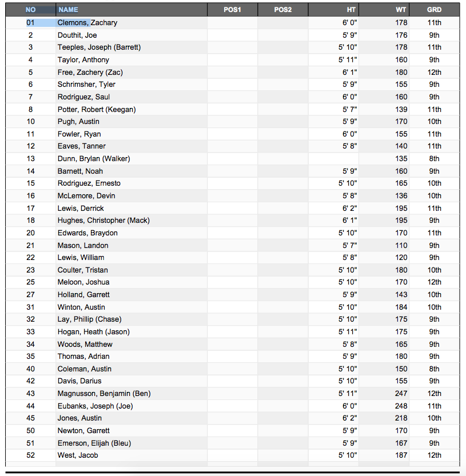Image resolution: width=466 pixels, height=476 pixels.
Task: Click the name Teeples, Joseph (Barrett)
Action: click(x=99, y=47)
